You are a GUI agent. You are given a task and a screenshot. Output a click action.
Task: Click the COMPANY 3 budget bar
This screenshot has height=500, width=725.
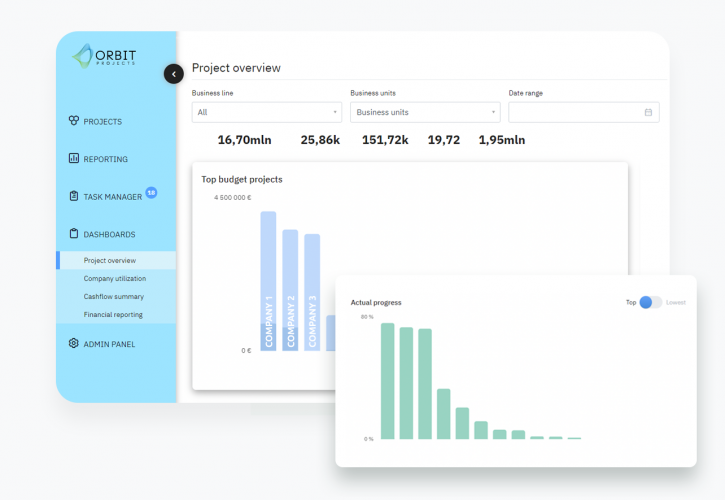312,292
